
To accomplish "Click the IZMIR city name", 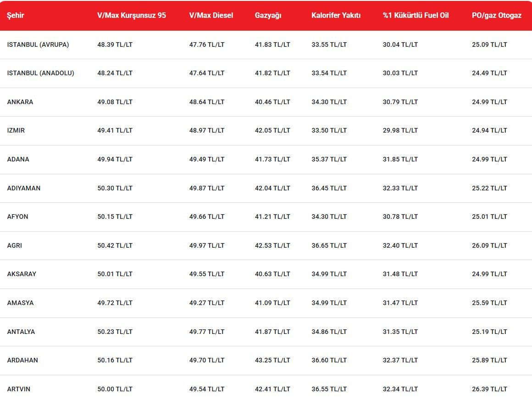I will point(16,130).
